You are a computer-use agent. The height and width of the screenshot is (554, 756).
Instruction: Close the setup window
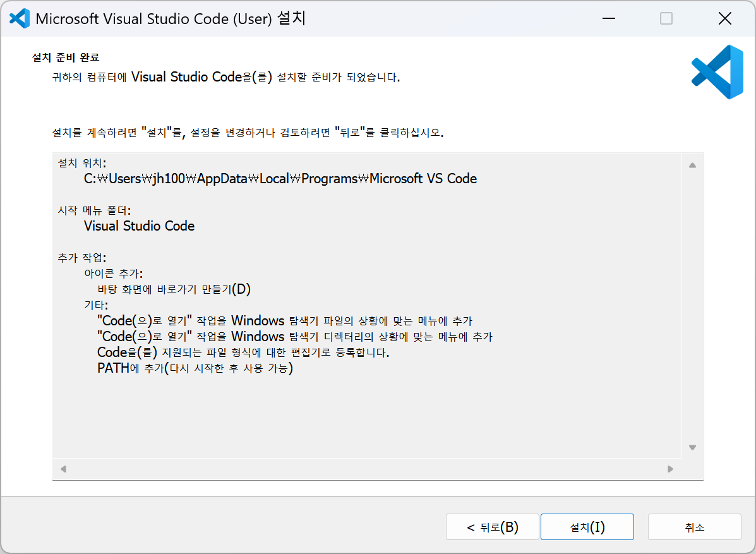[724, 18]
